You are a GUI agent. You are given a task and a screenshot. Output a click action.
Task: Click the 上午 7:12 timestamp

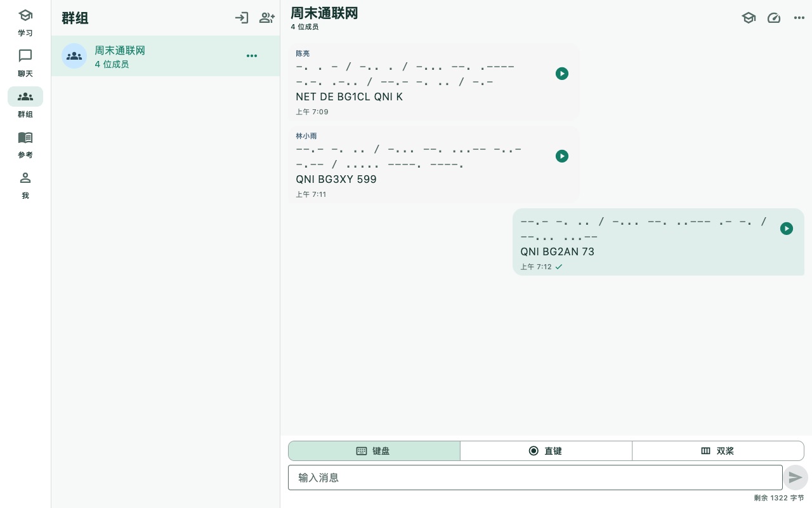(x=536, y=267)
